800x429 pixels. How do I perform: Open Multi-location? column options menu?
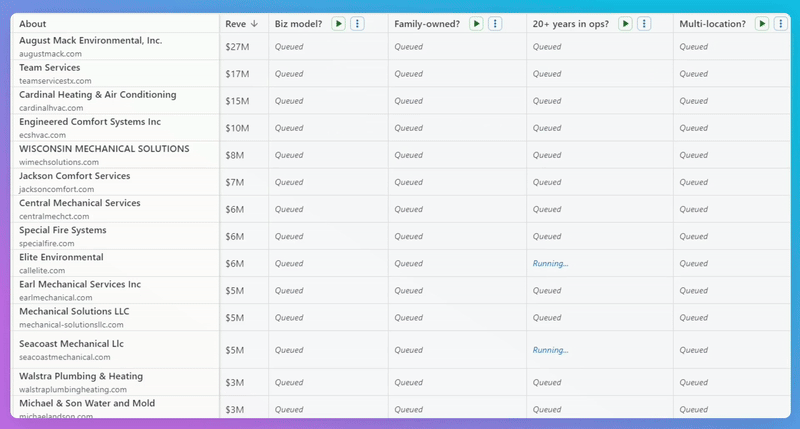781,23
